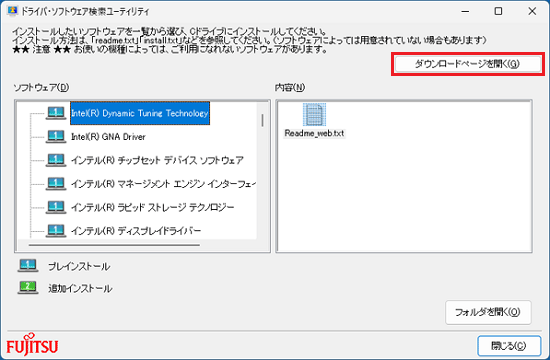This screenshot has height=360, width=550.
Task: Click the FUJITSU logo
Action: click(x=32, y=345)
